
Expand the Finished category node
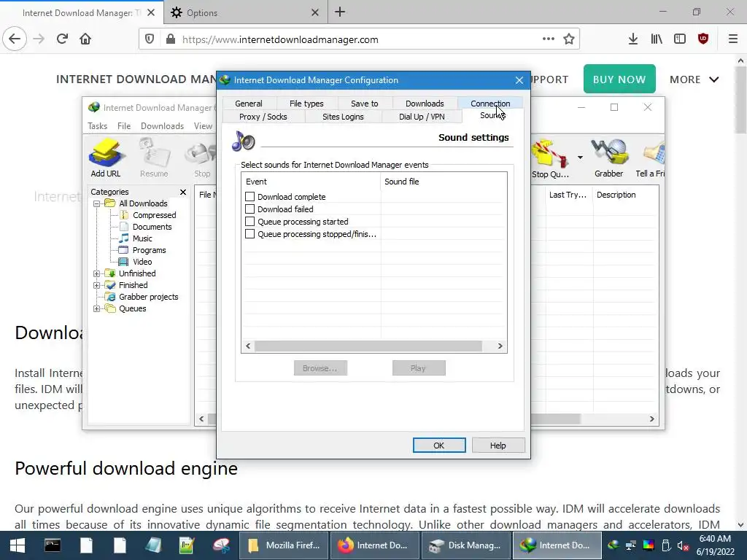[x=97, y=285]
